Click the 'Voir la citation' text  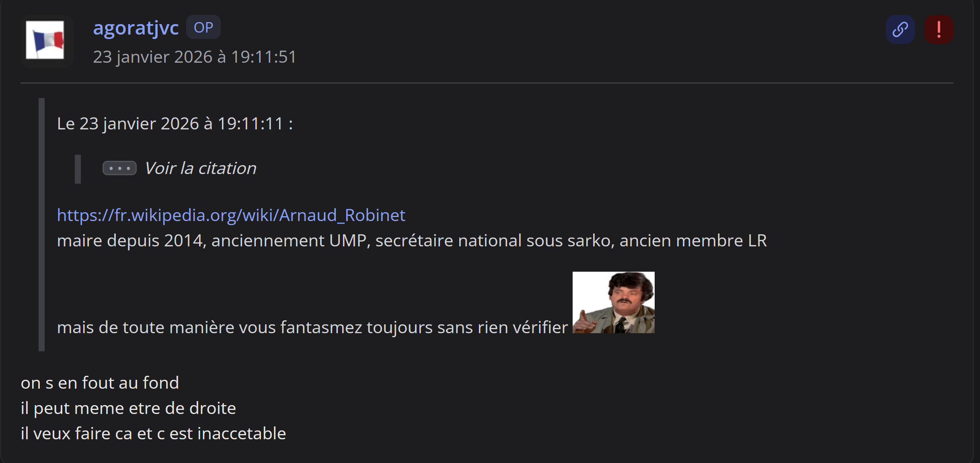coord(200,168)
